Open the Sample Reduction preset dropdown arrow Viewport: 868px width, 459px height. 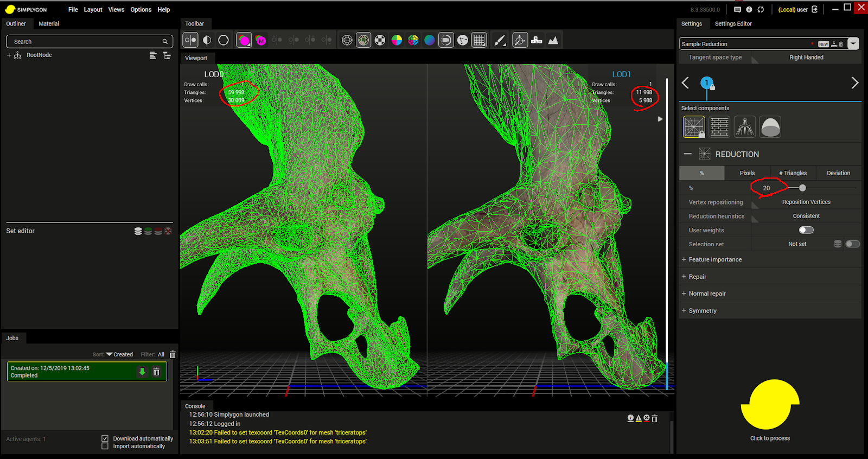point(853,44)
